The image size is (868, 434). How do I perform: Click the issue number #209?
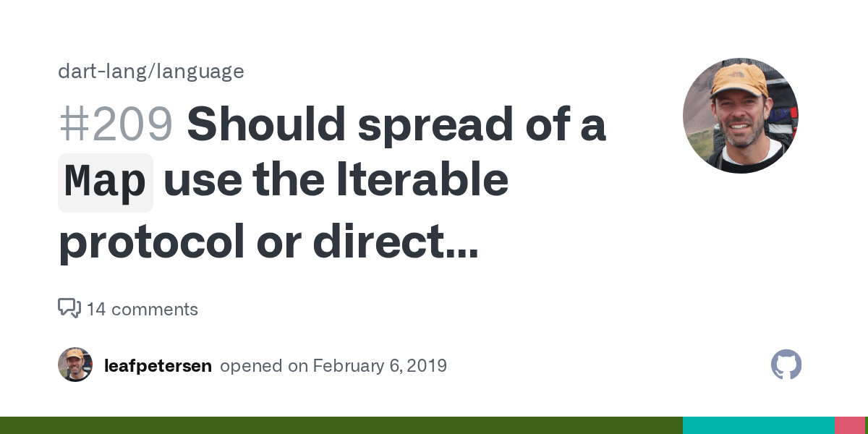click(x=116, y=124)
